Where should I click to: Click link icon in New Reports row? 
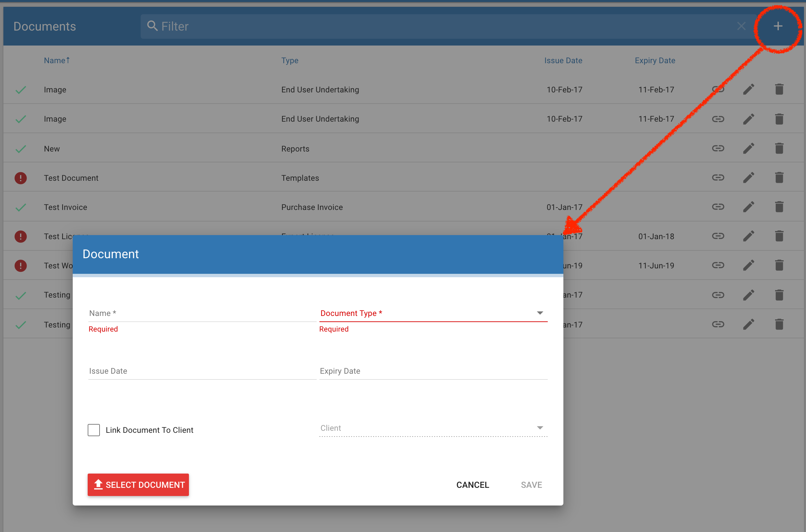[718, 148]
